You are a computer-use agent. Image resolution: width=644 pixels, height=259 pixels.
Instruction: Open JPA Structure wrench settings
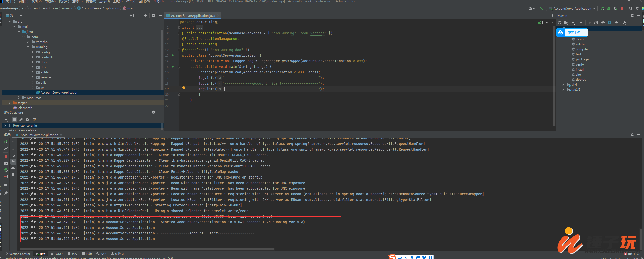[21, 119]
